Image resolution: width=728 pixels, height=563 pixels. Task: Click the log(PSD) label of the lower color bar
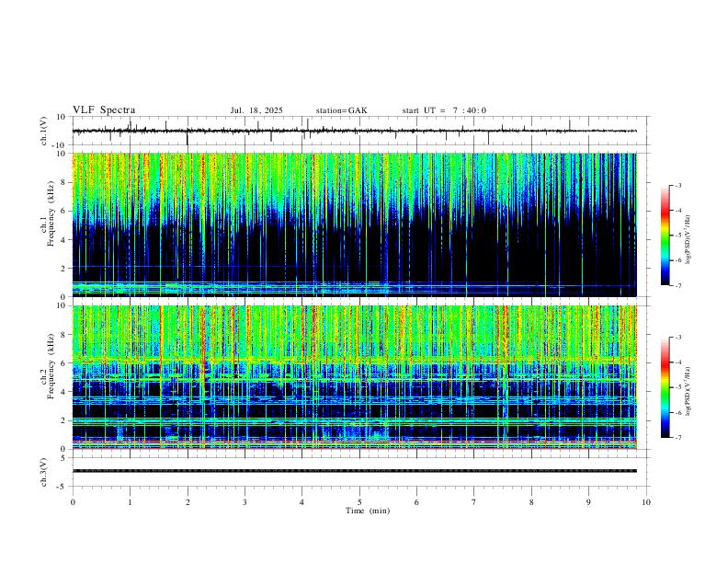[x=688, y=391]
